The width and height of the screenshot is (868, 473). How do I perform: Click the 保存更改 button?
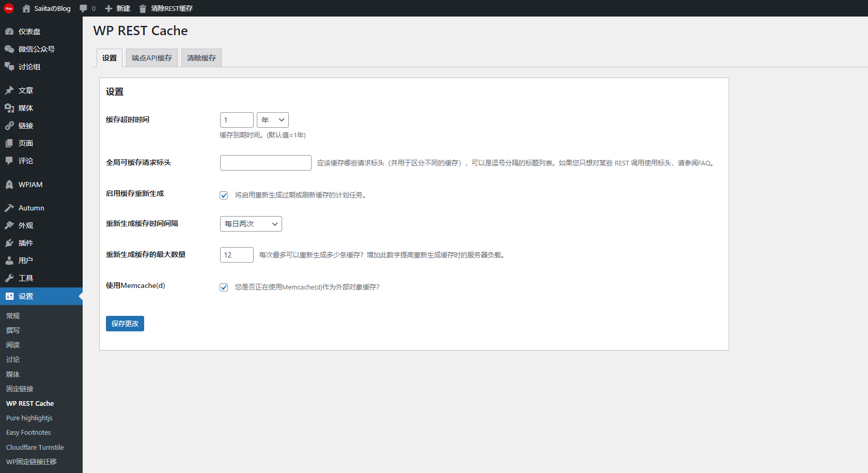125,323
